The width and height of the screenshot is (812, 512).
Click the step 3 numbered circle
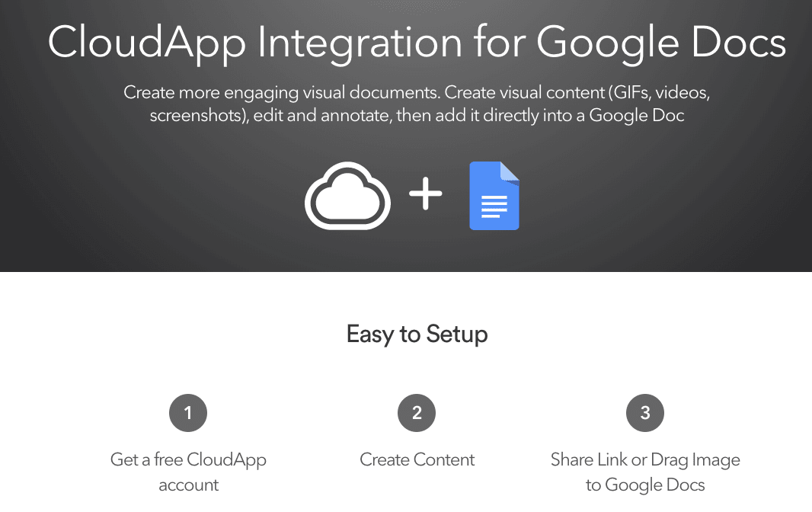click(x=645, y=413)
